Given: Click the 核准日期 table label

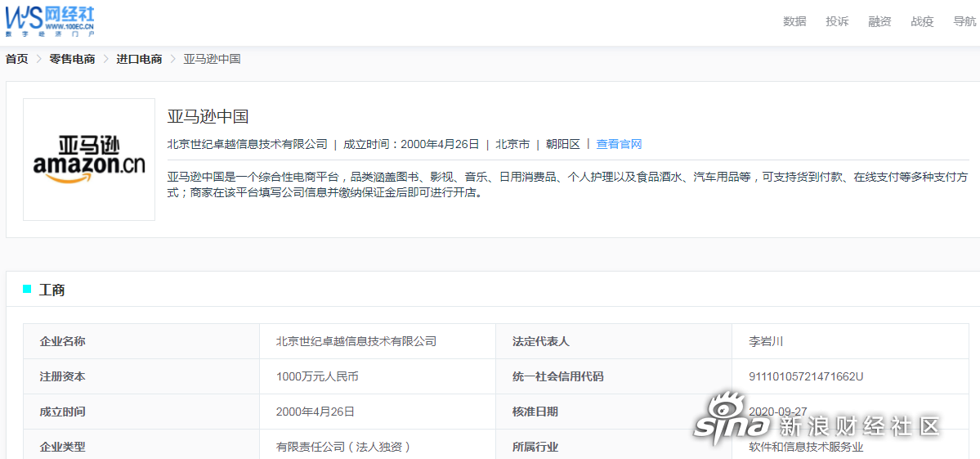Looking at the screenshot, I should pos(535,412).
